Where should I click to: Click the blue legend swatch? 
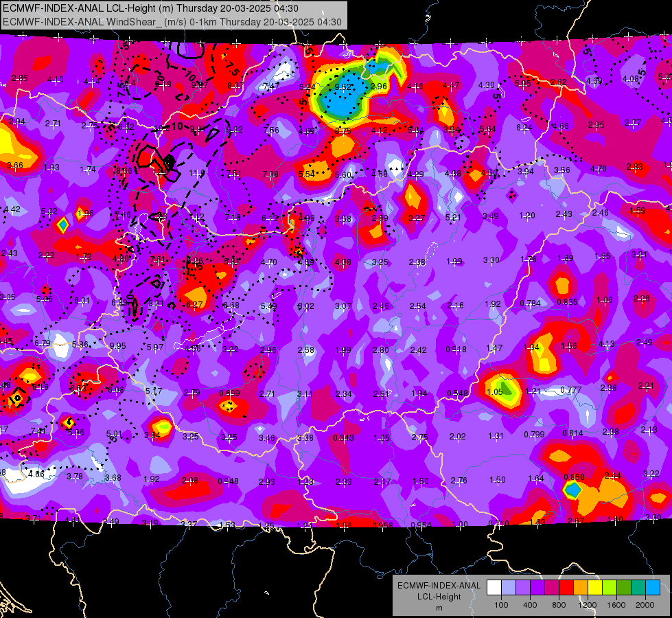[x=653, y=588]
